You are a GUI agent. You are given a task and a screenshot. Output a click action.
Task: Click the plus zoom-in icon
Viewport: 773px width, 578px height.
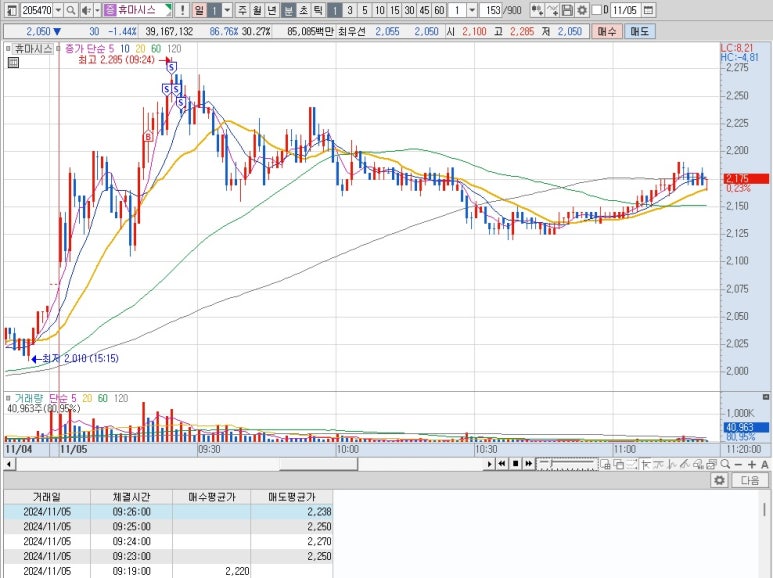[751, 465]
